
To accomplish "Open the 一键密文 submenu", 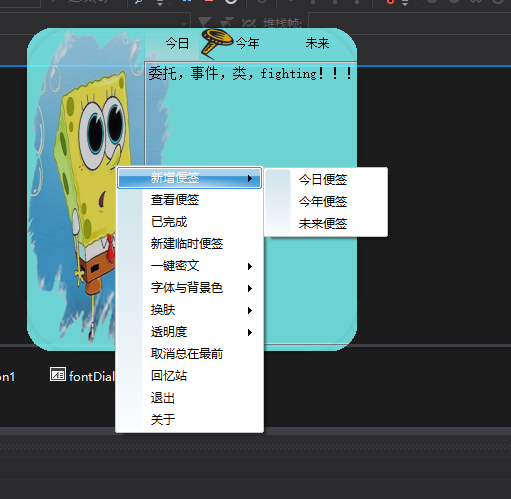I will (189, 266).
